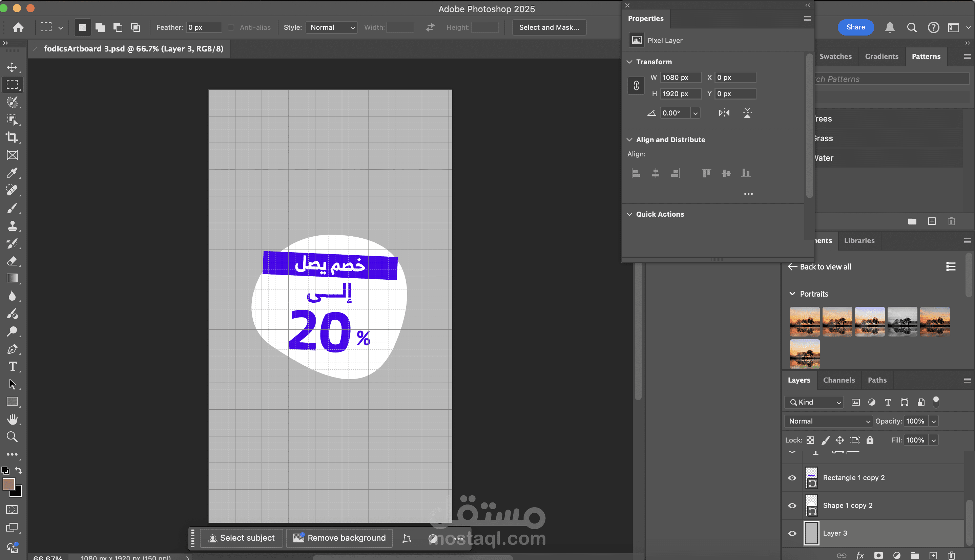Select the Pen tool
This screenshot has width=975, height=560.
[x=12, y=349]
